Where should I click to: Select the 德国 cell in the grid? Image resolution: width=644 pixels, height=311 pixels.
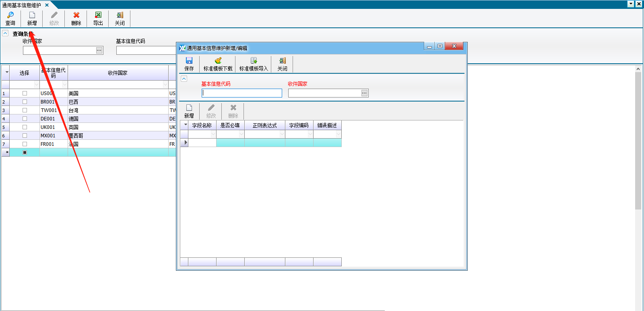click(118, 118)
